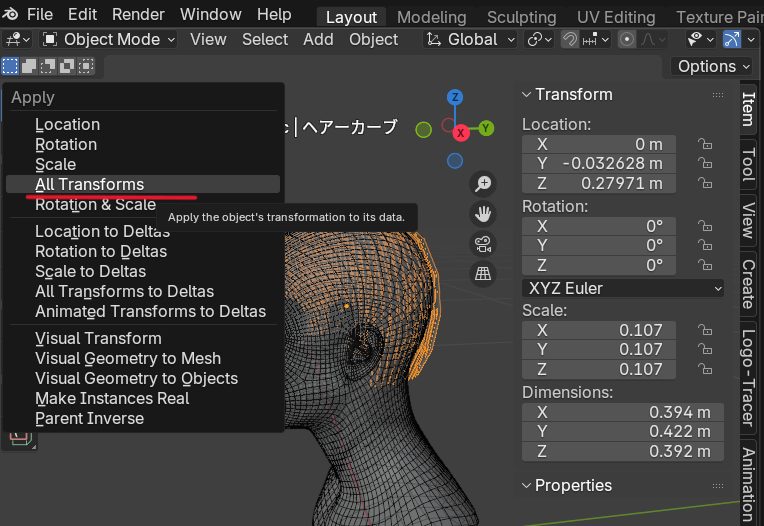Image resolution: width=764 pixels, height=526 pixels.
Task: Select the extend selection mode icon
Action: 29,67
